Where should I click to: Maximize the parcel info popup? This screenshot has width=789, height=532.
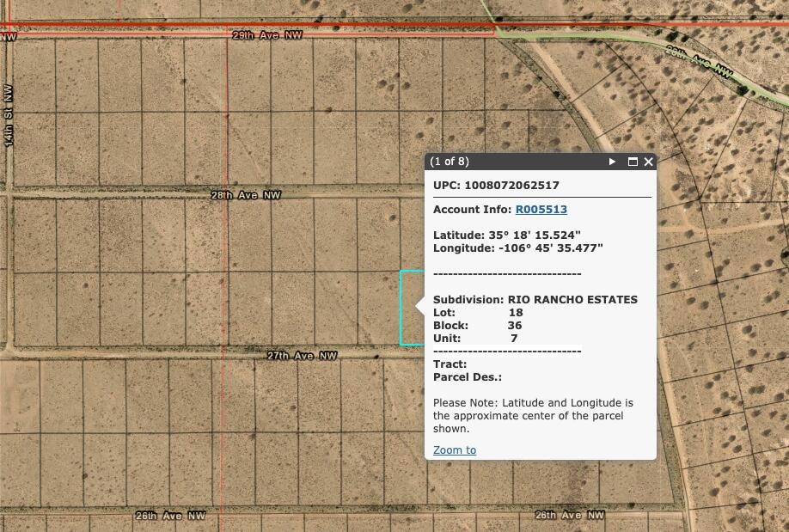[633, 162]
